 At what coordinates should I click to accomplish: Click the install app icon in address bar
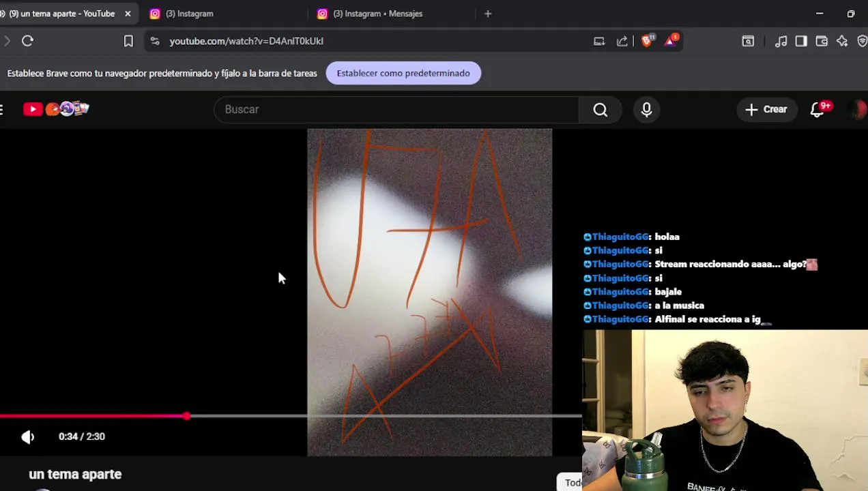(599, 41)
